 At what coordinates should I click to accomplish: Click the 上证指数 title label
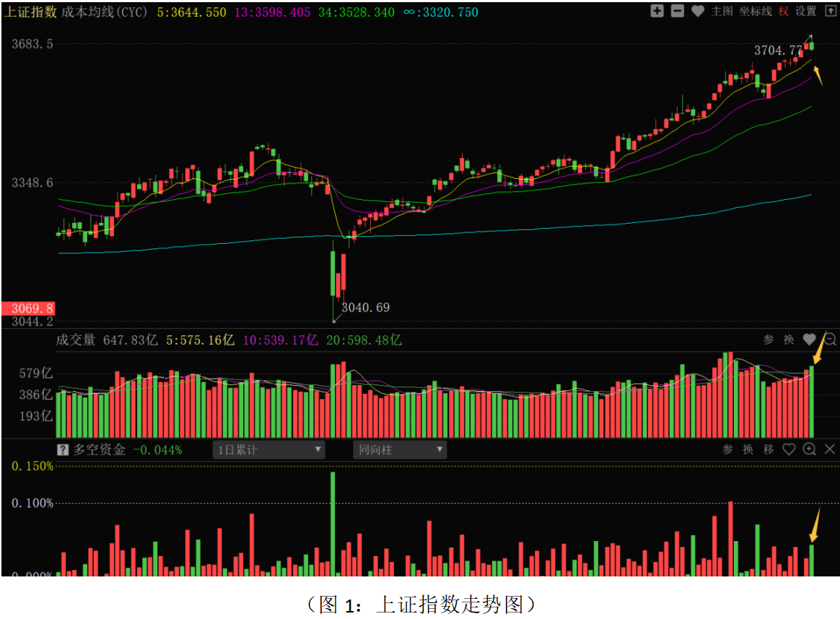click(30, 12)
